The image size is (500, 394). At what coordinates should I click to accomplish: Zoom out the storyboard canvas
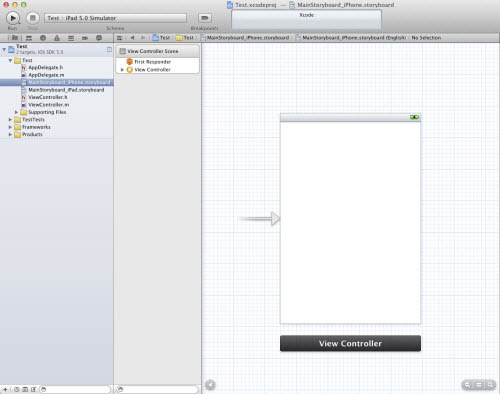pyautogui.click(x=467, y=385)
